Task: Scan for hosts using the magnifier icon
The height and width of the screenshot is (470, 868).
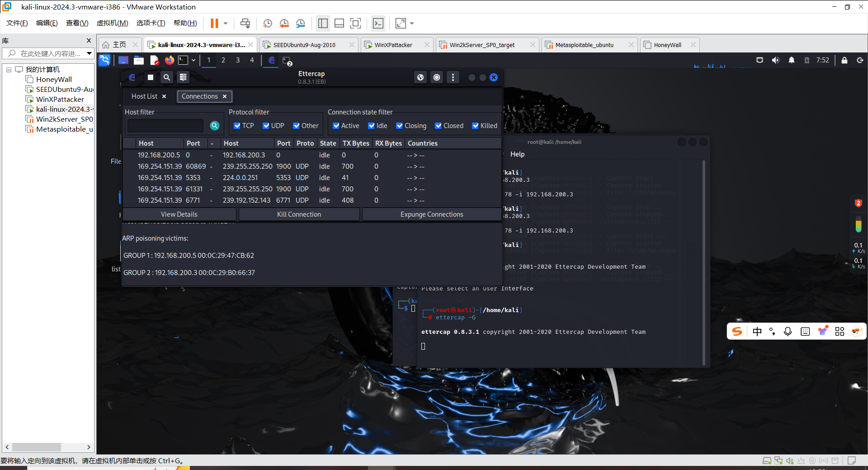Action: 167,77
